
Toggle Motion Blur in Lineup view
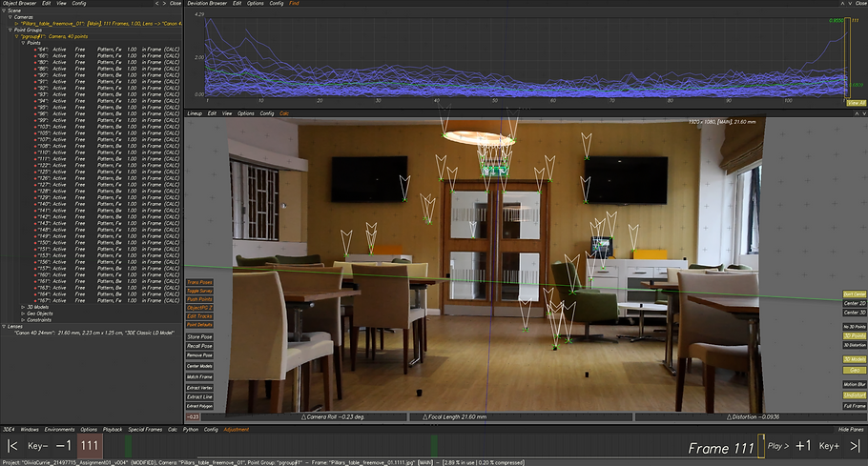click(x=855, y=384)
